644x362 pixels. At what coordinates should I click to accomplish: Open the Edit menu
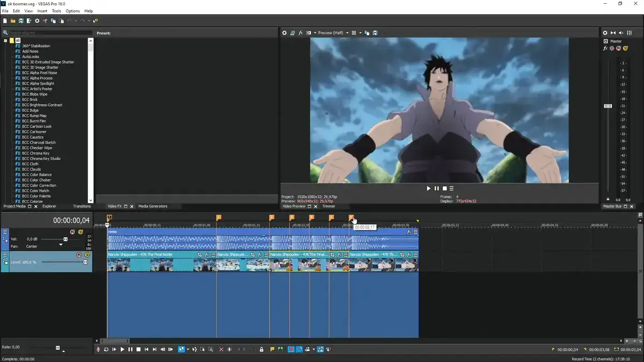(x=17, y=11)
